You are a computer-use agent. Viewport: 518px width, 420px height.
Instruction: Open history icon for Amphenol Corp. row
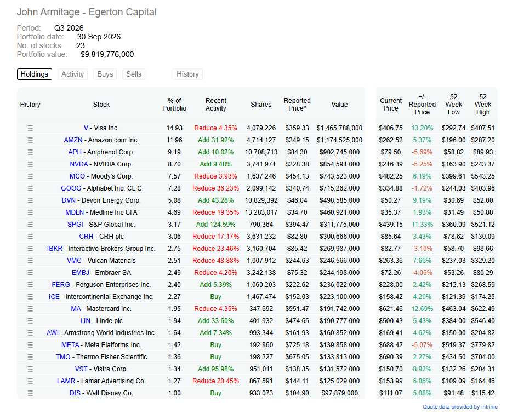coord(30,152)
